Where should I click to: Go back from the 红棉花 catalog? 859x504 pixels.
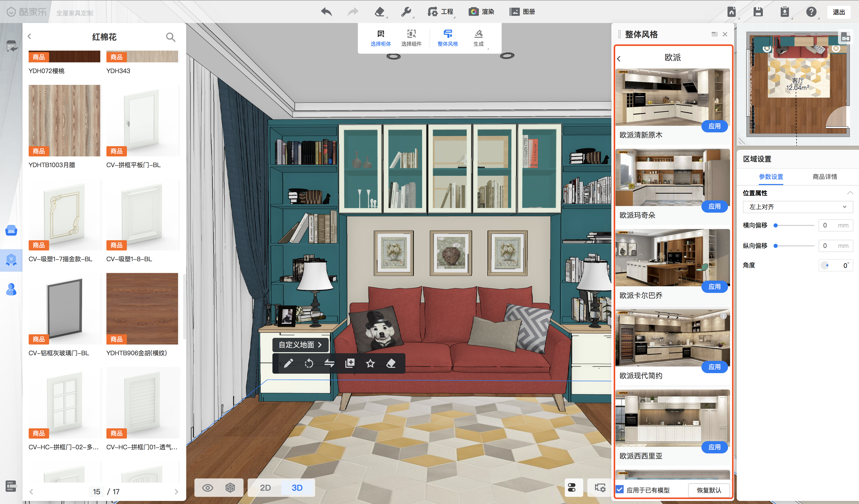click(x=29, y=36)
